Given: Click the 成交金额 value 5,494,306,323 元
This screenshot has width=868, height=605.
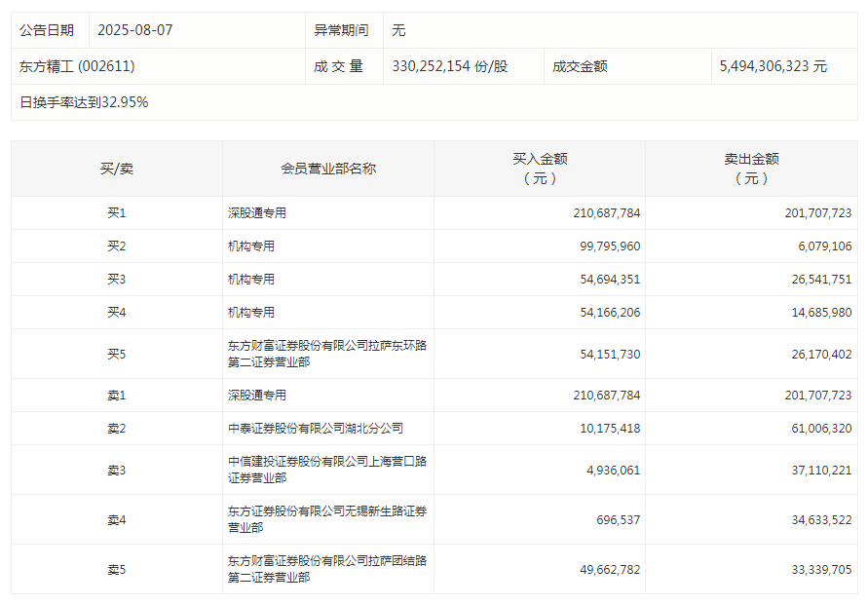Looking at the screenshot, I should (x=773, y=66).
